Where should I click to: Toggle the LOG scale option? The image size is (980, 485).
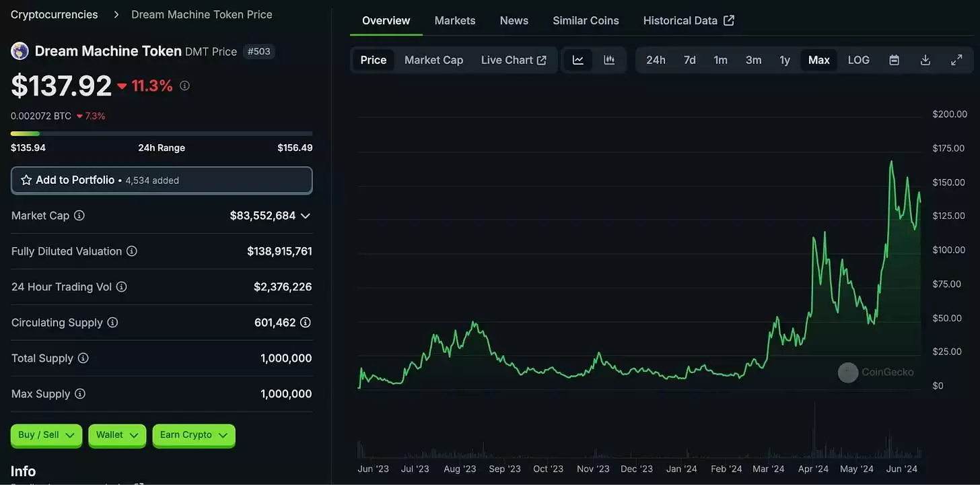(858, 60)
